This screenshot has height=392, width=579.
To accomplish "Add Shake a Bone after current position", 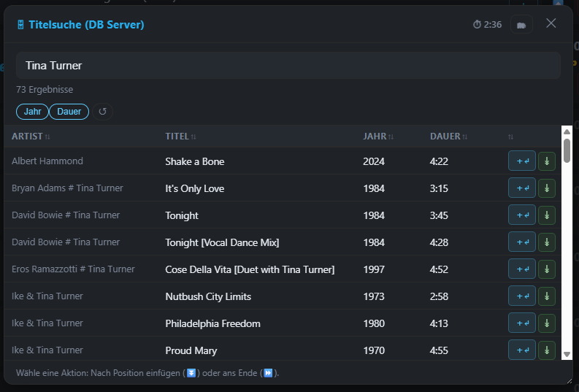I will point(522,161).
